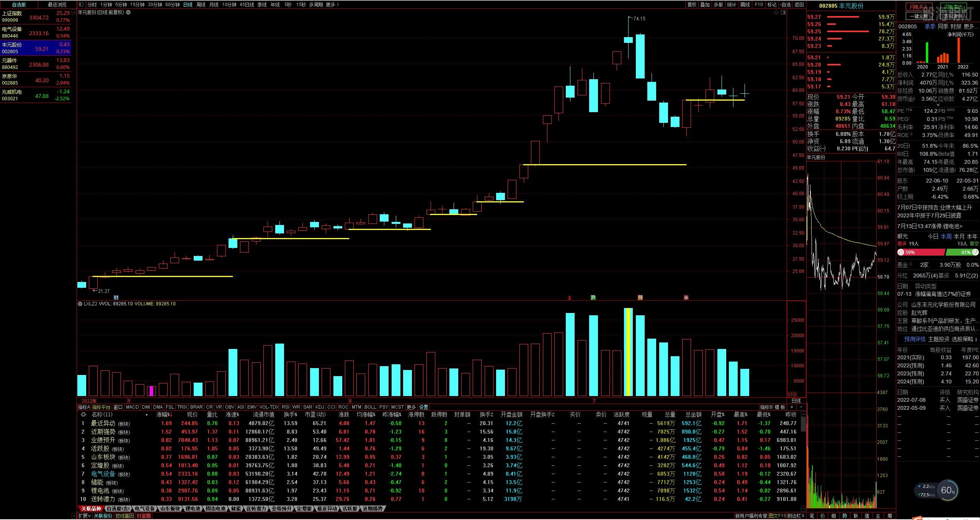Switch the chart to the 分时 period

point(92,5)
